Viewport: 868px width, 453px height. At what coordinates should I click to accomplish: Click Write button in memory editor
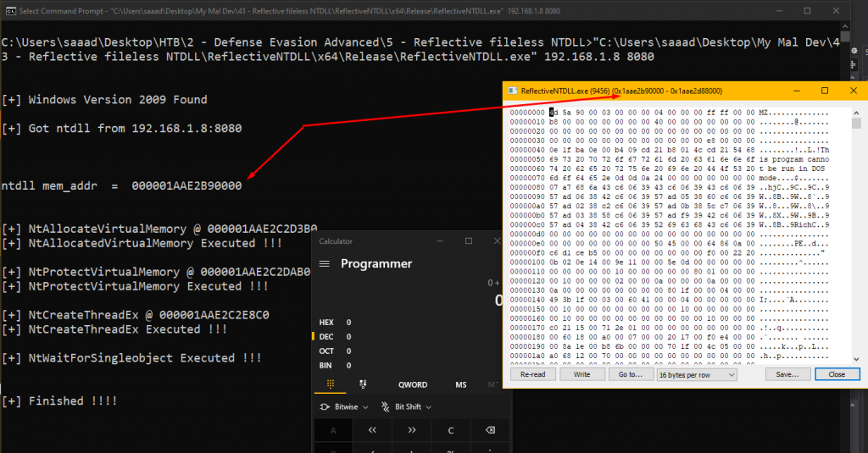[x=581, y=374]
